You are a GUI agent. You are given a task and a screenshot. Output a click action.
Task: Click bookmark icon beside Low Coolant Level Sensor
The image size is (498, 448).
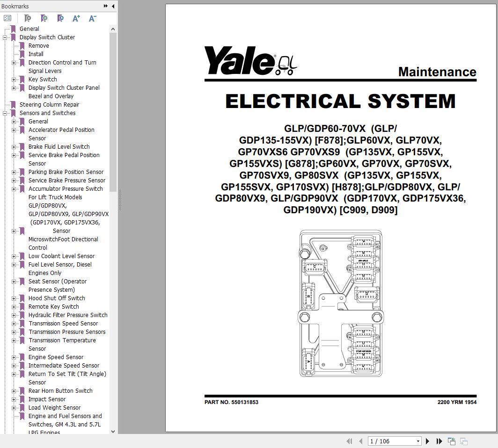click(x=22, y=256)
